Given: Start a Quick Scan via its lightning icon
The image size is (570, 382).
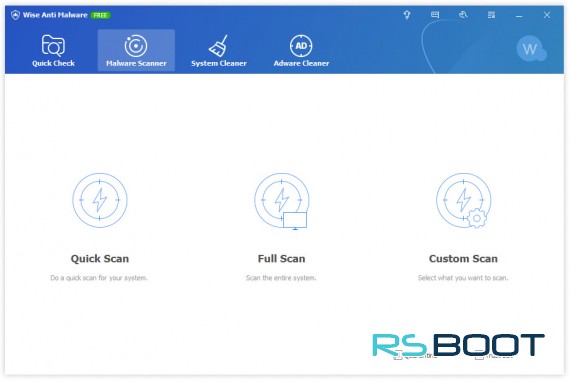Looking at the screenshot, I should pyautogui.click(x=100, y=200).
